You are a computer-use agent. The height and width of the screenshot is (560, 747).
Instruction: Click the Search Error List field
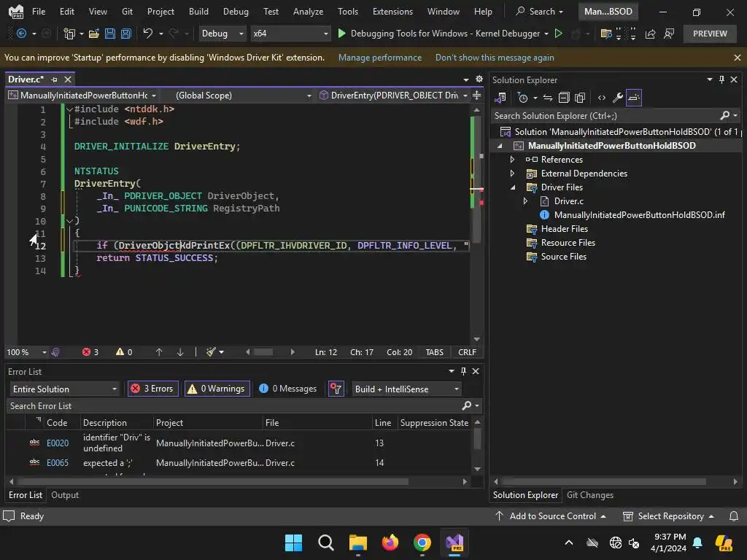point(233,405)
